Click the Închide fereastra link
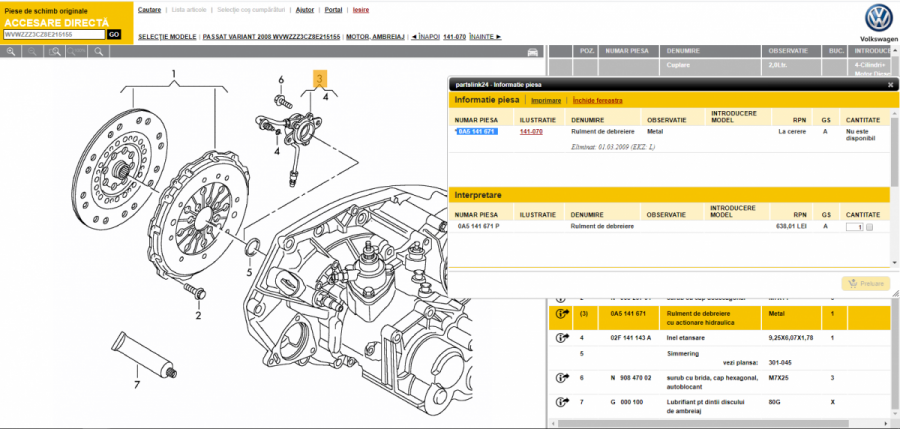Image resolution: width=900 pixels, height=429 pixels. click(x=597, y=101)
